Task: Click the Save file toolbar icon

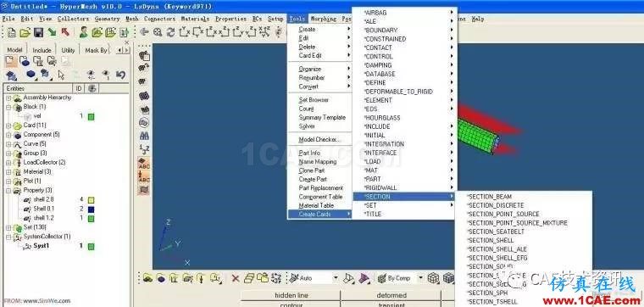Action: [39, 32]
